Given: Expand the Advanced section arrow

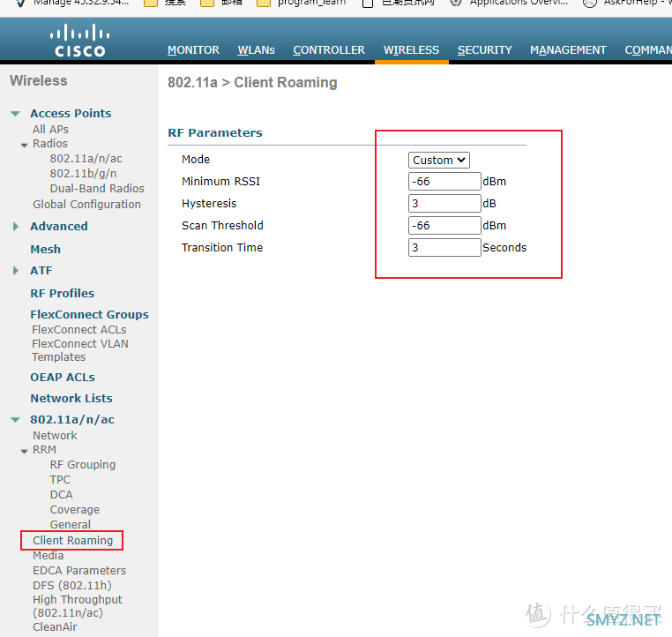Looking at the screenshot, I should tap(16, 227).
